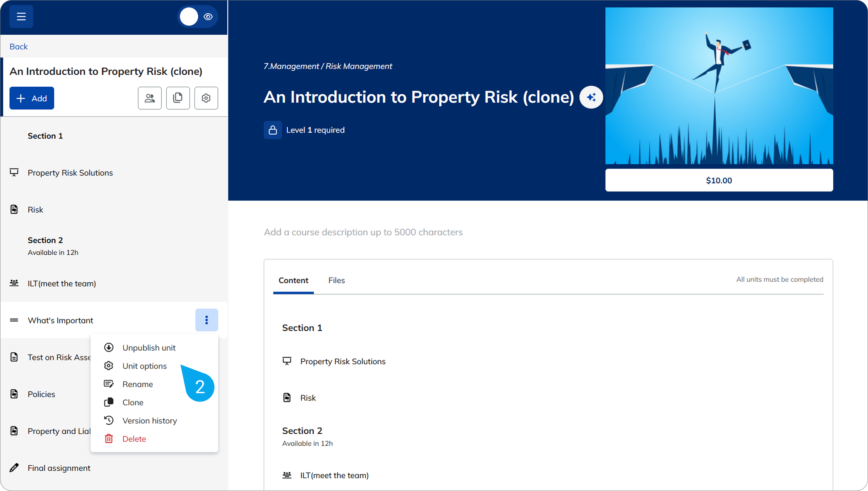The height and width of the screenshot is (491, 868).
Task: Click the tightrope course thumbnail image
Action: tap(719, 86)
